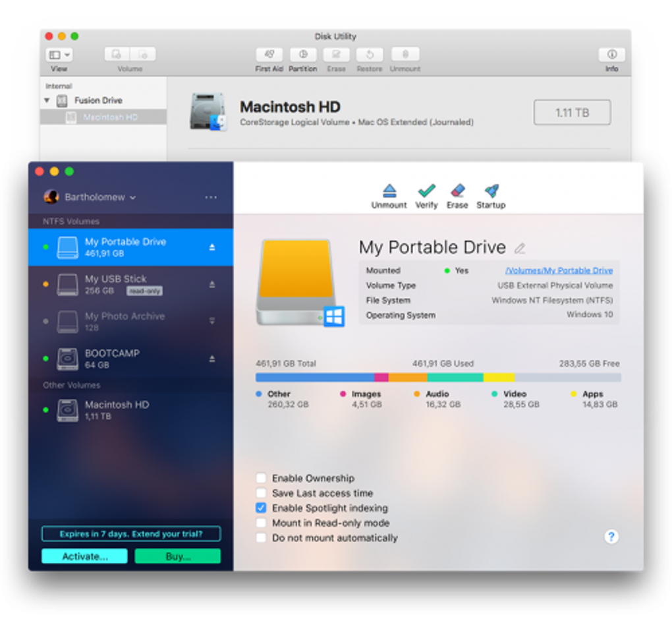This screenshot has height=621, width=672.
Task: Enable the Enable Ownership checkbox
Action: (x=261, y=478)
